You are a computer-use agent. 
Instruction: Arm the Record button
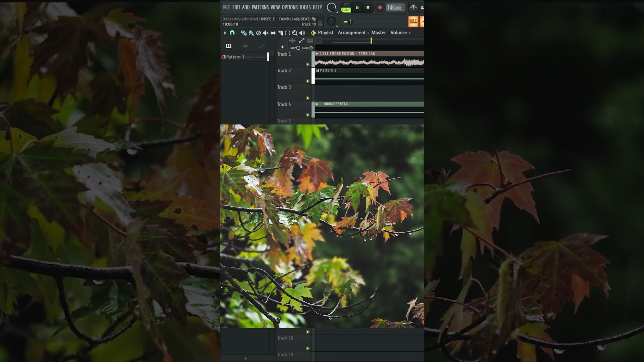tap(380, 8)
